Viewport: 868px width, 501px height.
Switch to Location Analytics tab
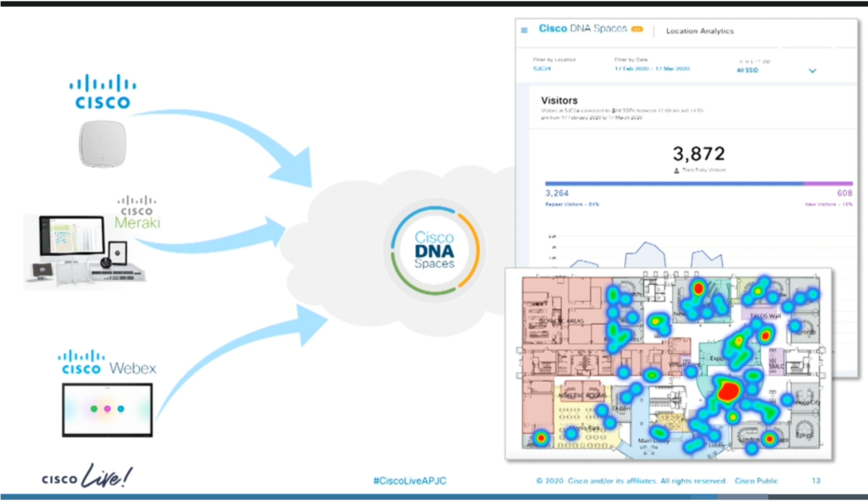699,31
